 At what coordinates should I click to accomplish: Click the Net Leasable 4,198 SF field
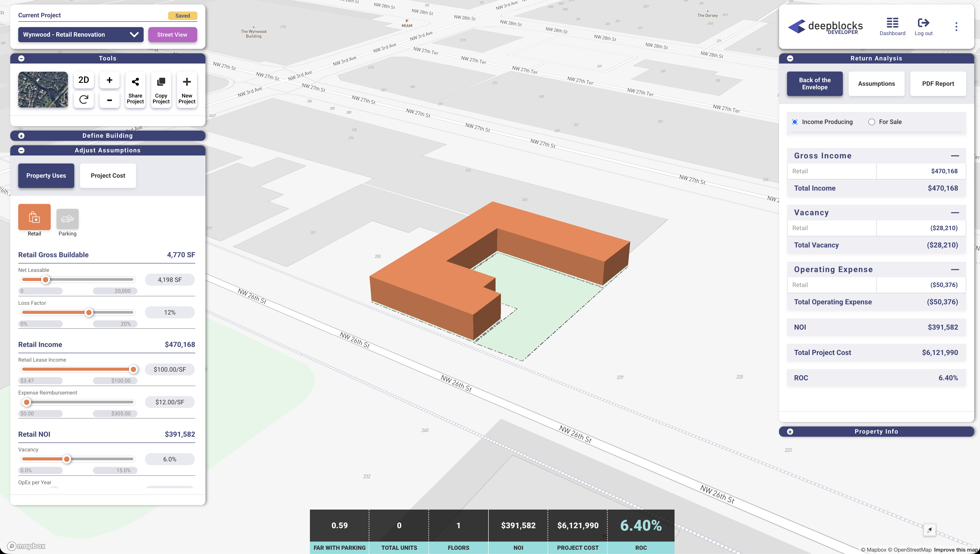click(170, 280)
